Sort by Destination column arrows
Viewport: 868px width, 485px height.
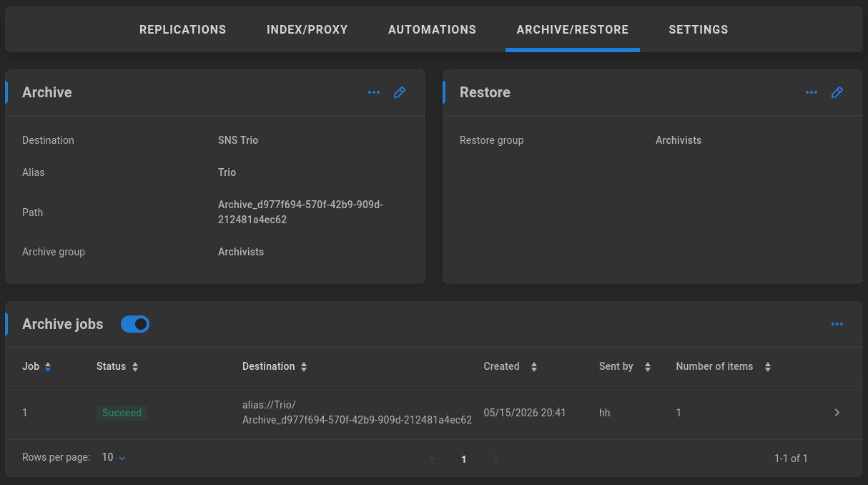[304, 367]
